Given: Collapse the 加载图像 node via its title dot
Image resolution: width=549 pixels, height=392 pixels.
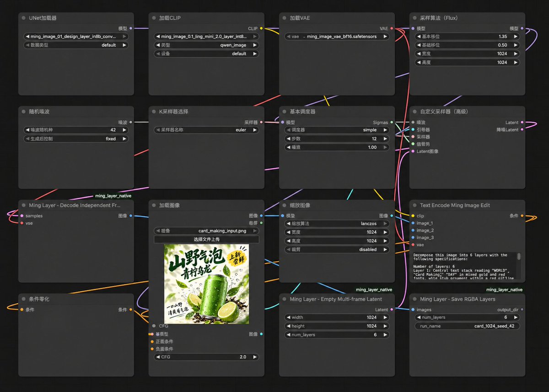Looking at the screenshot, I should (154, 205).
